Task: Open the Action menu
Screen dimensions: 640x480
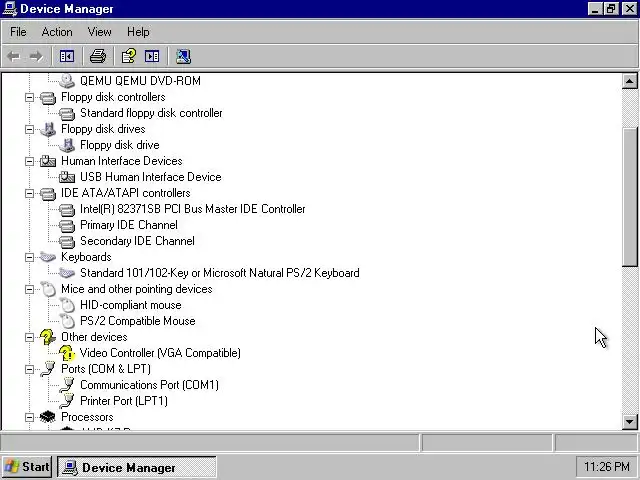Action: point(57,32)
